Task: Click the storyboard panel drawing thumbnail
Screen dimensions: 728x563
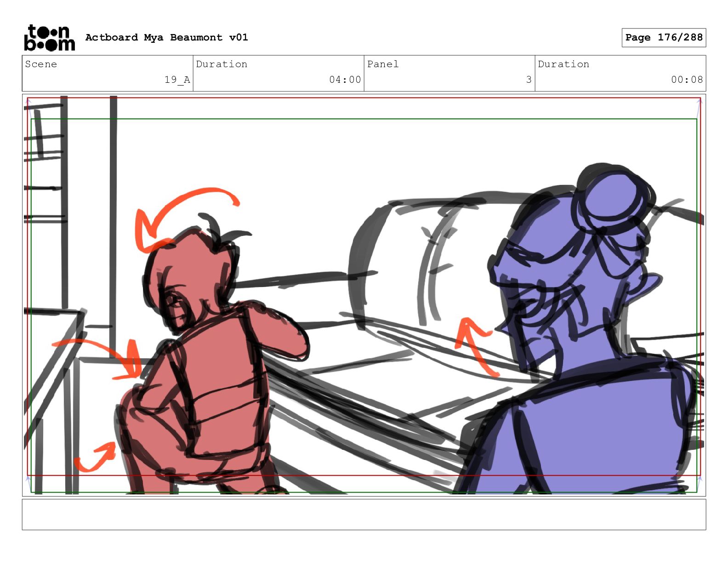Action: pos(364,295)
